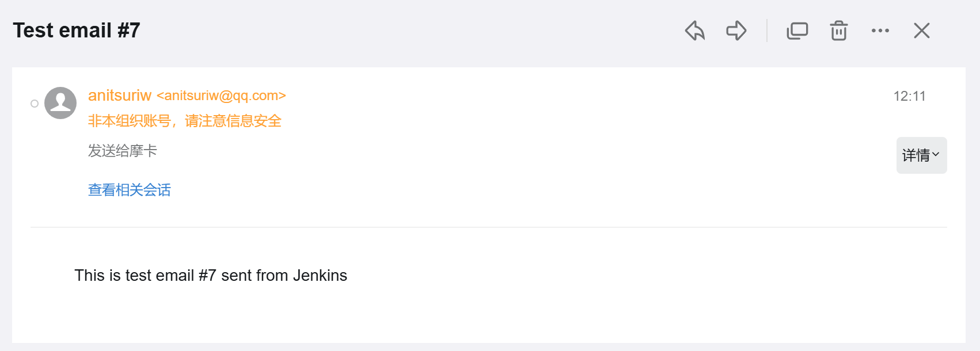The width and height of the screenshot is (980, 351).
Task: Click the divider line between toolbar icons
Action: [x=767, y=30]
